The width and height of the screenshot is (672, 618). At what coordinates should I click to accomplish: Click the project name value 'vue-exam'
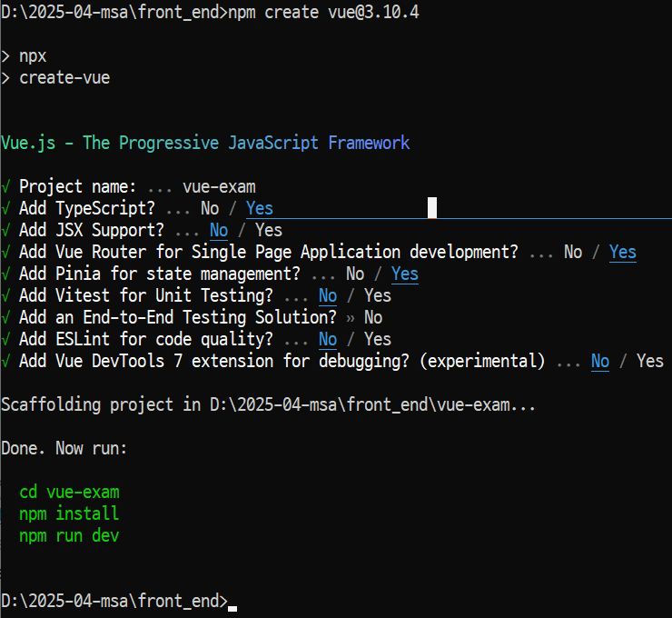click(x=219, y=187)
